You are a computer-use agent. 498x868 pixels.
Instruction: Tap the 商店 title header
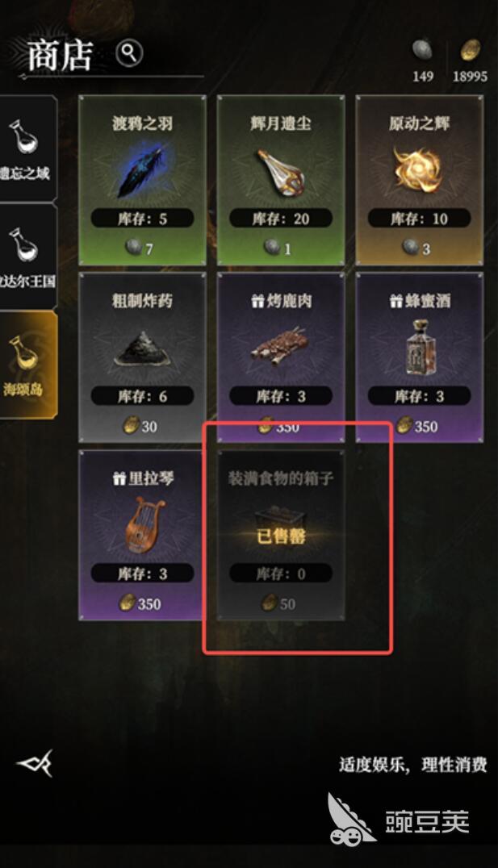(x=60, y=56)
